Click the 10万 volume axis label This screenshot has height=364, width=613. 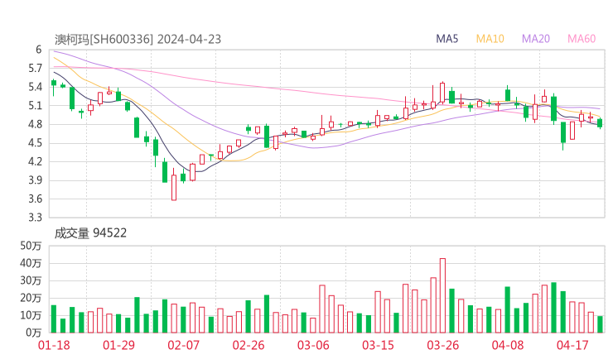pos(31,315)
